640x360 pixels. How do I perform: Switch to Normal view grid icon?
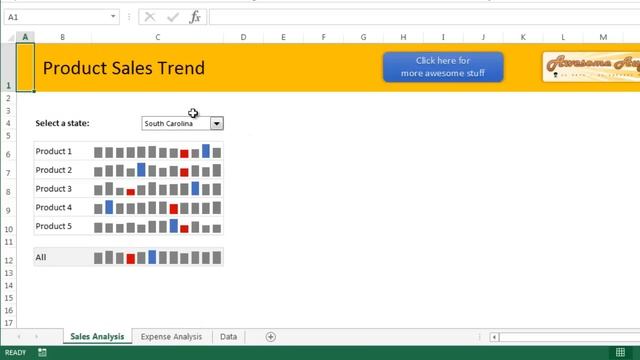(x=620, y=352)
